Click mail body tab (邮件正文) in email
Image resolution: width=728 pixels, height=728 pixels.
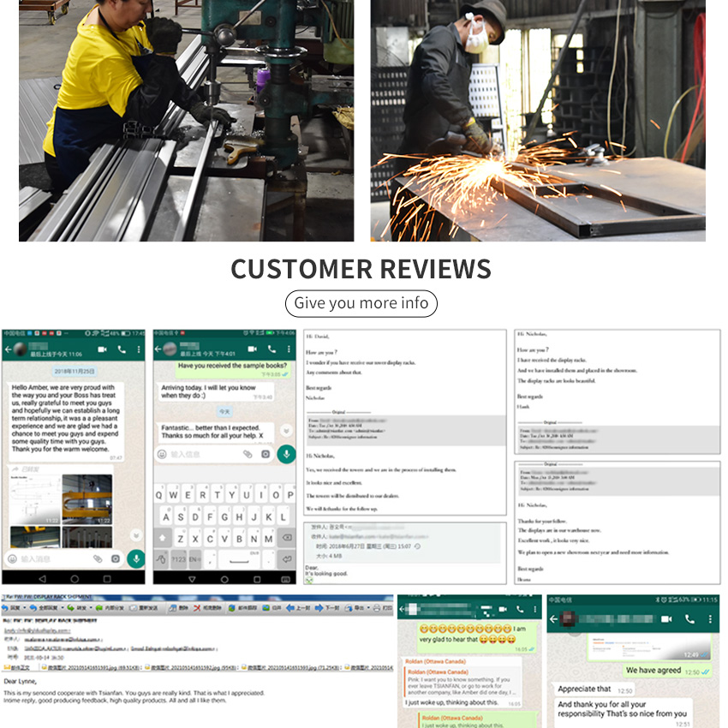(x=18, y=668)
